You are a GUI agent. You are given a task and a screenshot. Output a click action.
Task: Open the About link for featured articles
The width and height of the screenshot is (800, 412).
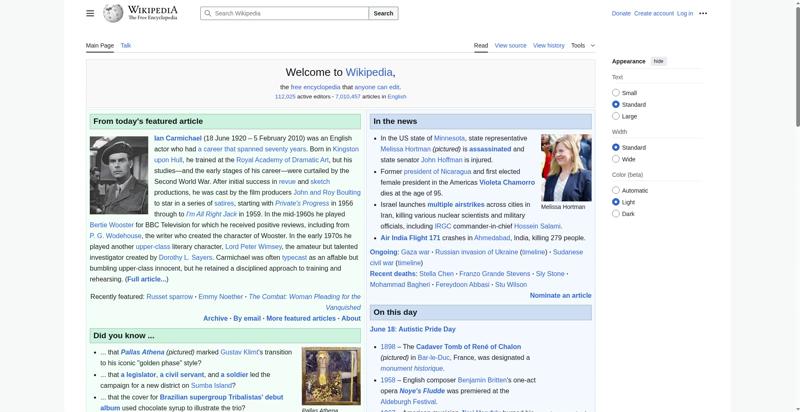click(351, 318)
